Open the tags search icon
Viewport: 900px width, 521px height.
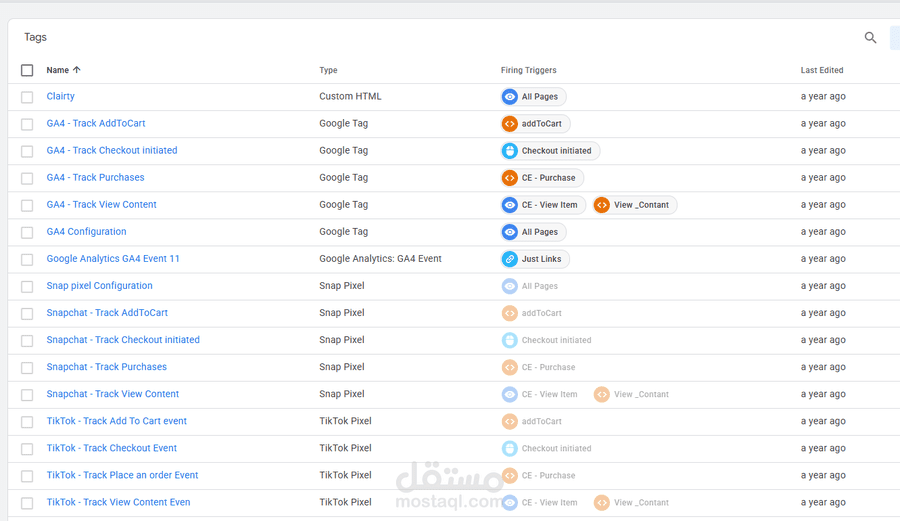pos(870,38)
